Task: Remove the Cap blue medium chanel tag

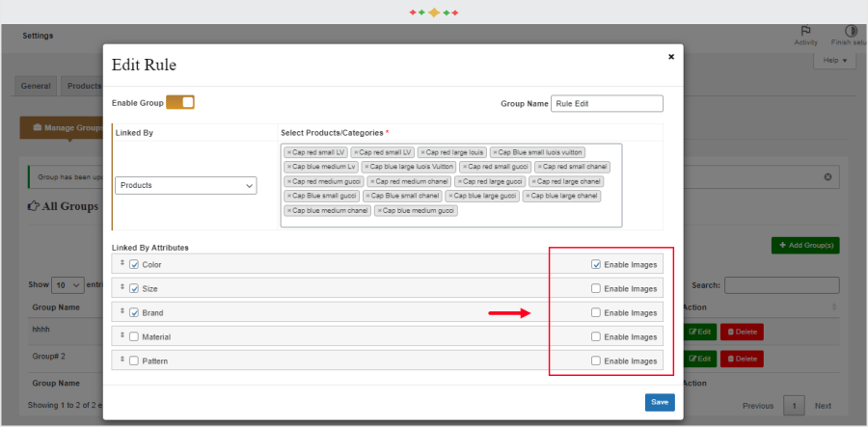Action: tap(289, 211)
